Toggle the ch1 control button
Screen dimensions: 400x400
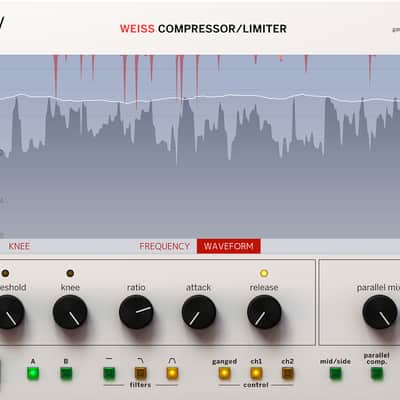tap(256, 373)
